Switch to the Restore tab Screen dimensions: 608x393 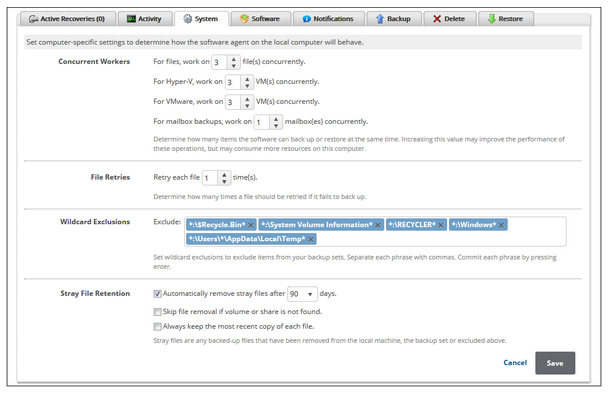coord(506,19)
